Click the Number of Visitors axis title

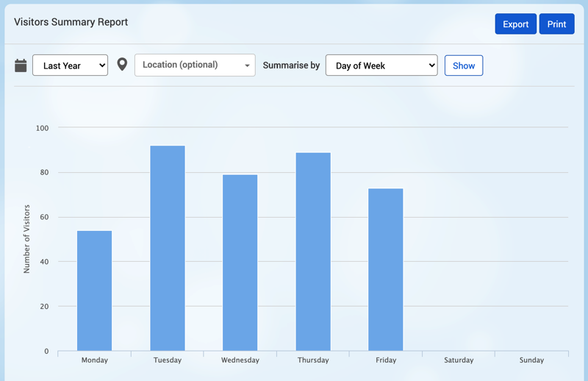coord(27,239)
